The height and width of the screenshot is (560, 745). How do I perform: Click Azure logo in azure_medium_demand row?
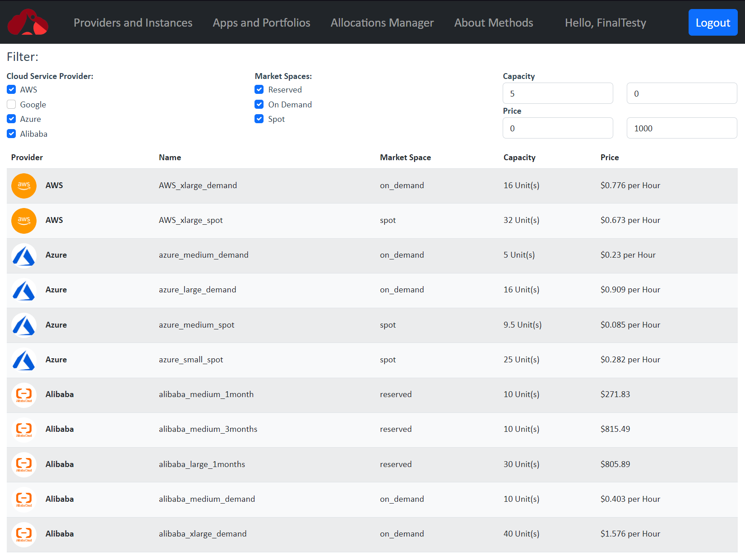(x=24, y=255)
